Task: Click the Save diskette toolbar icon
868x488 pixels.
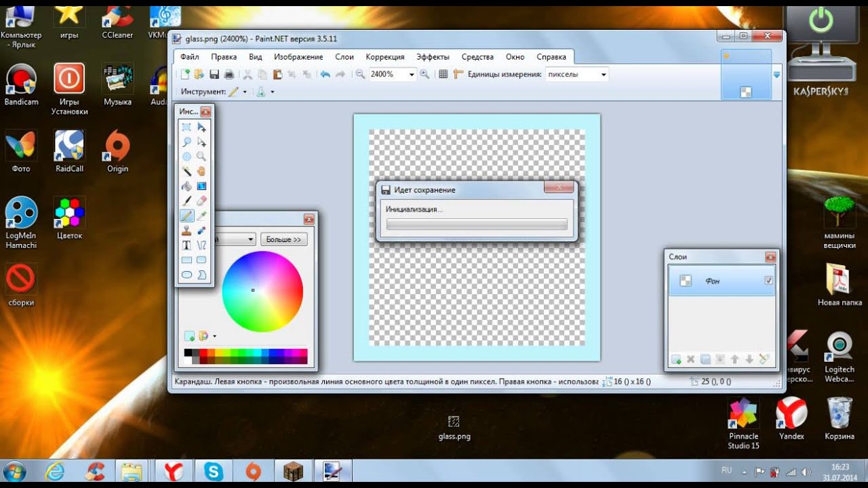Action: coord(214,75)
